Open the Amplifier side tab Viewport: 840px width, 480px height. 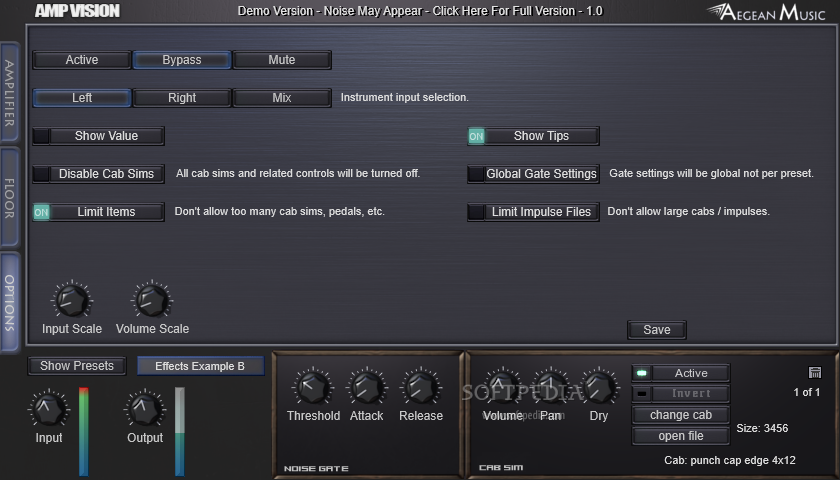coord(10,93)
